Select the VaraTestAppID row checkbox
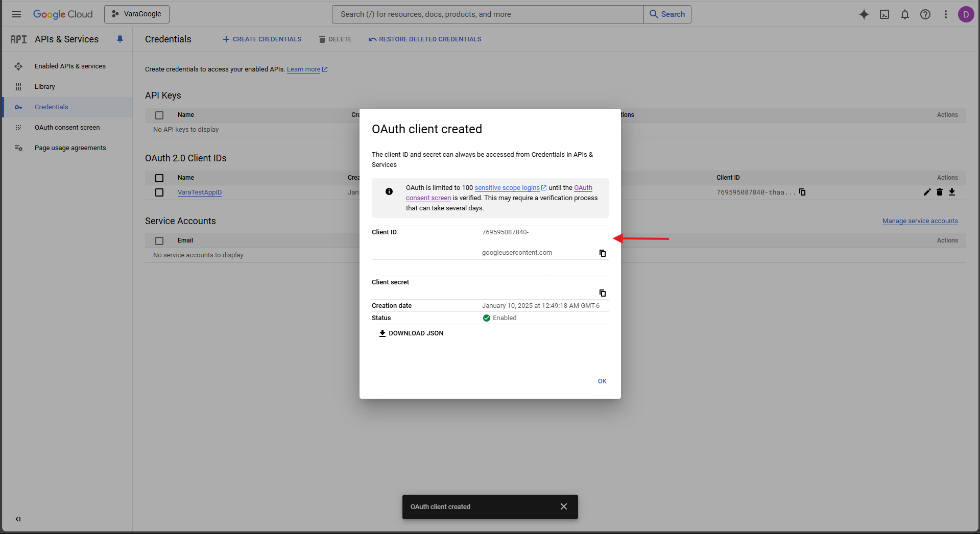Viewport: 980px width, 534px height. 159,192
